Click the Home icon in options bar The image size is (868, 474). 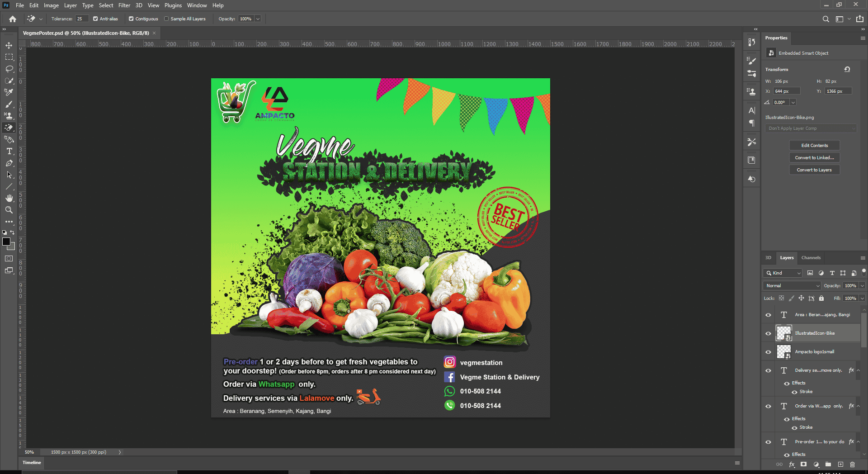(13, 19)
